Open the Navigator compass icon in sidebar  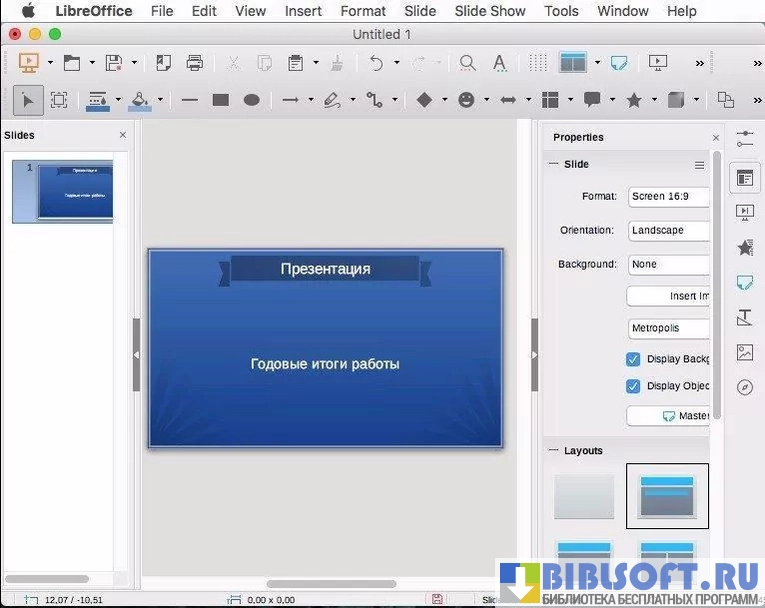point(744,387)
